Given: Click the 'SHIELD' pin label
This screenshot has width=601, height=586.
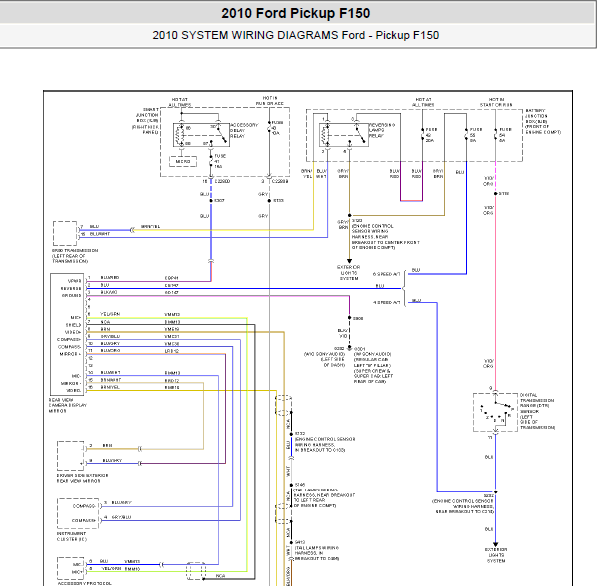Looking at the screenshot, I should point(74,325).
